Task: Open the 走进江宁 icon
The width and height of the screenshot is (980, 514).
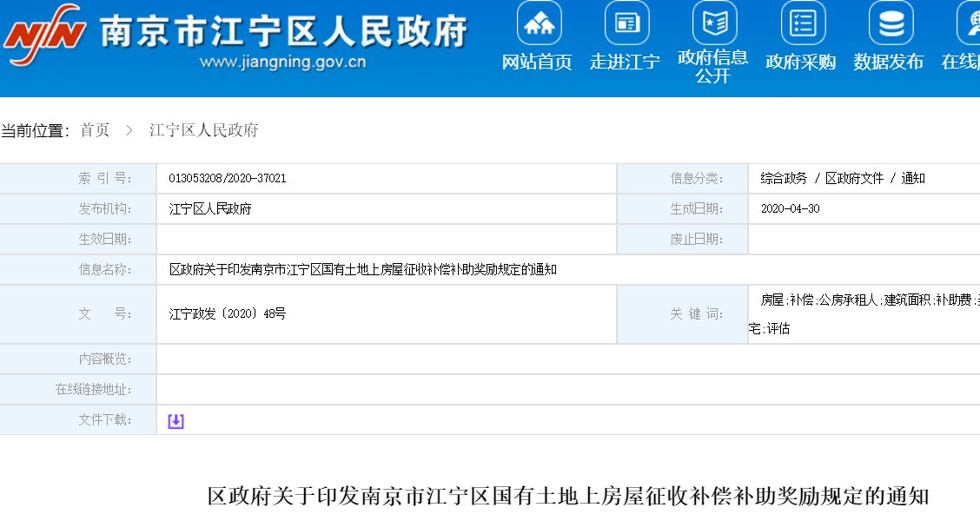Action: click(x=627, y=23)
